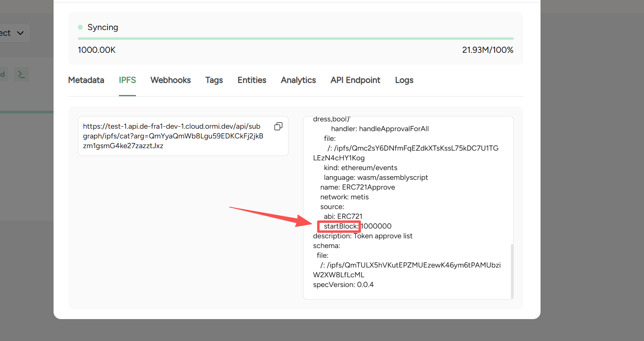Select the IPFS tab
This screenshot has height=341, width=644.
point(127,80)
